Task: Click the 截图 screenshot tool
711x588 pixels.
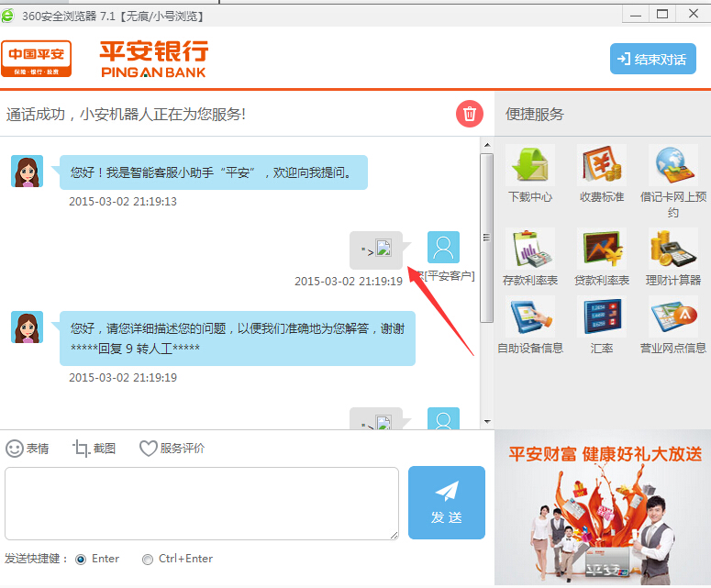Action: pos(94,449)
